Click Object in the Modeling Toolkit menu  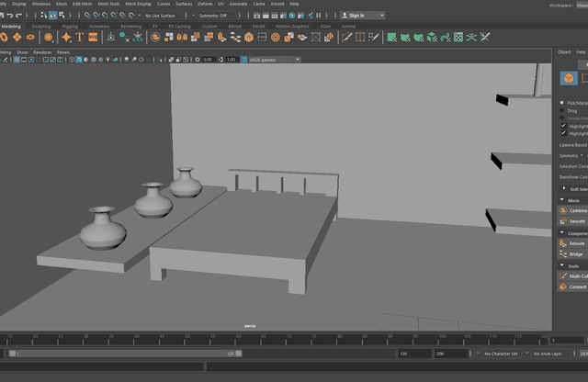pos(564,52)
